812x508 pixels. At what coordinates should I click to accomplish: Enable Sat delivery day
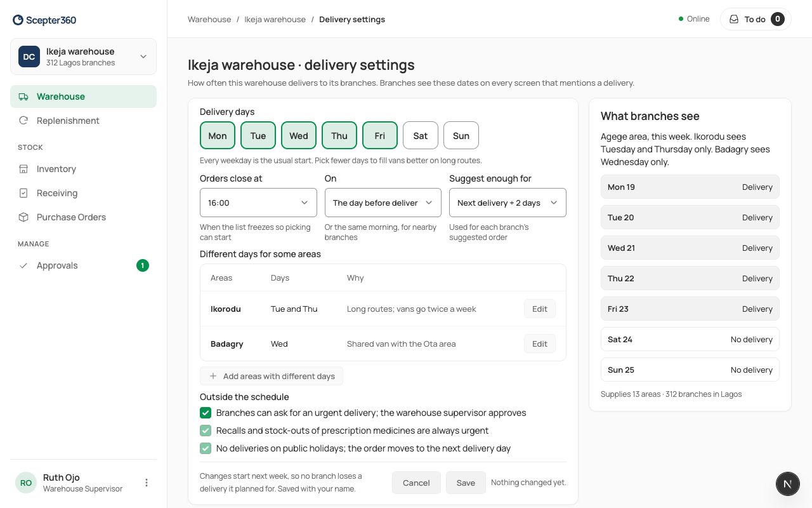pos(421,135)
